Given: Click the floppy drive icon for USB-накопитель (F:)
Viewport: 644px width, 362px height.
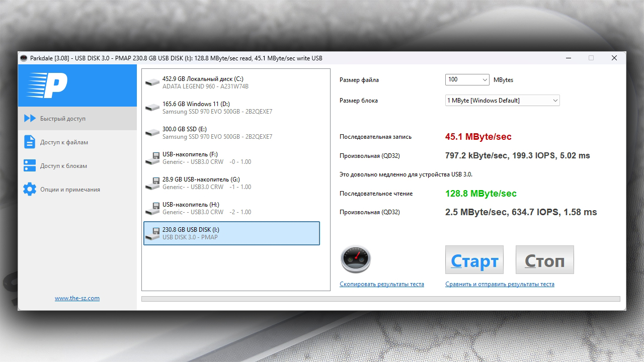Looking at the screenshot, I should coord(152,158).
